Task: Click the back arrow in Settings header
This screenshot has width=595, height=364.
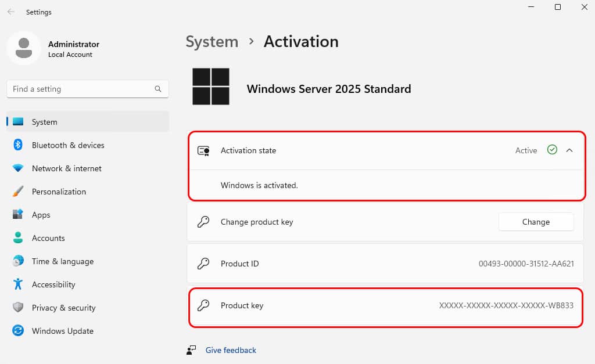Action: [x=10, y=12]
